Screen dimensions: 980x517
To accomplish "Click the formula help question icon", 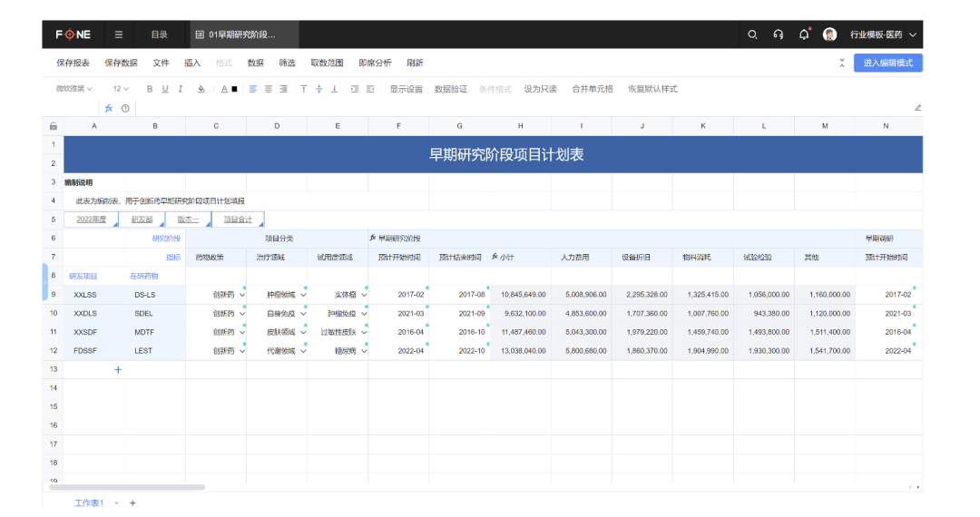I will click(125, 108).
